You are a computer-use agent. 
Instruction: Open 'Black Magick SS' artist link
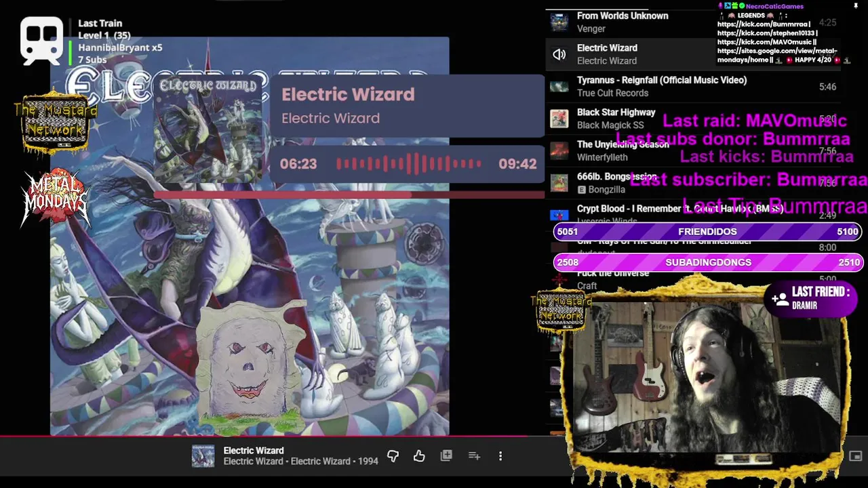pyautogui.click(x=610, y=125)
